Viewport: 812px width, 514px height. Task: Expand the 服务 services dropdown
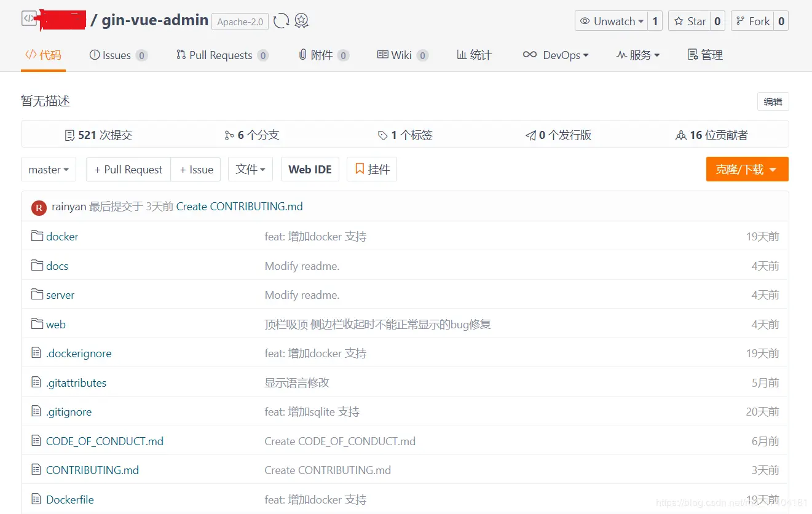coord(638,55)
